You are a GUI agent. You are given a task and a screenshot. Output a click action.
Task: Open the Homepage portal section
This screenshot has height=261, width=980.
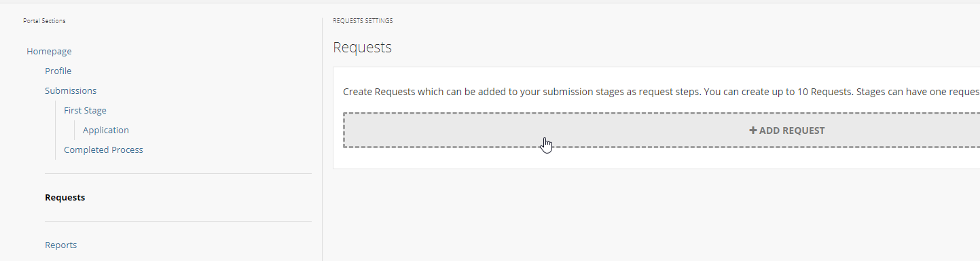[49, 51]
